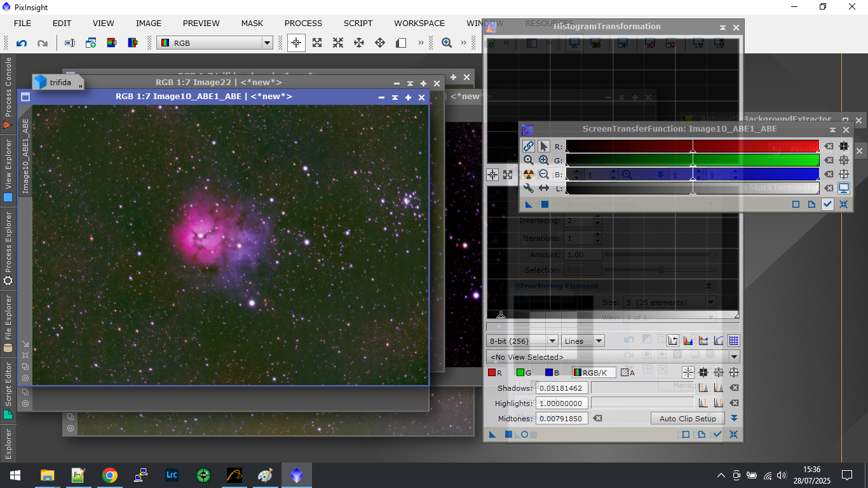
Task: Expand the hidden toolbar chevron next to Zoom In
Action: [463, 43]
